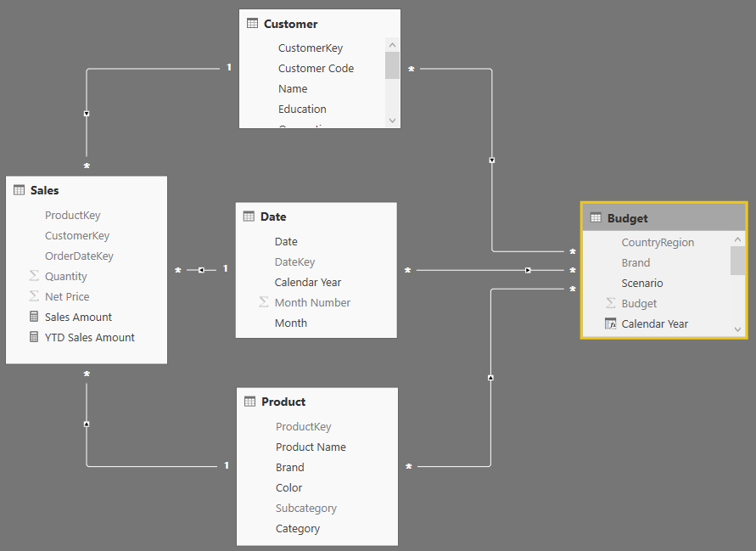Select Calendar Year in Budget table
Viewport: 756px width, 551px height.
tap(657, 323)
